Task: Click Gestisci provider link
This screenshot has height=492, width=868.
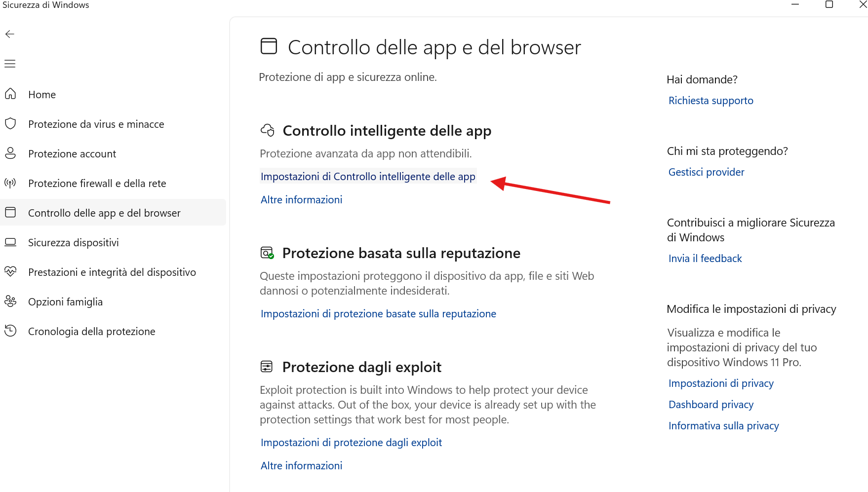Action: 707,172
